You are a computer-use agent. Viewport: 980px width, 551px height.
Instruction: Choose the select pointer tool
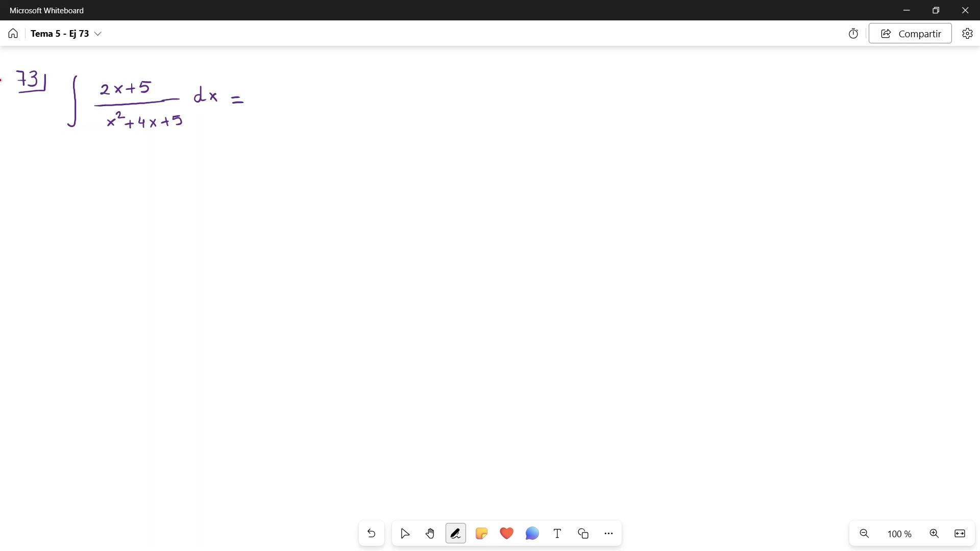[405, 534]
